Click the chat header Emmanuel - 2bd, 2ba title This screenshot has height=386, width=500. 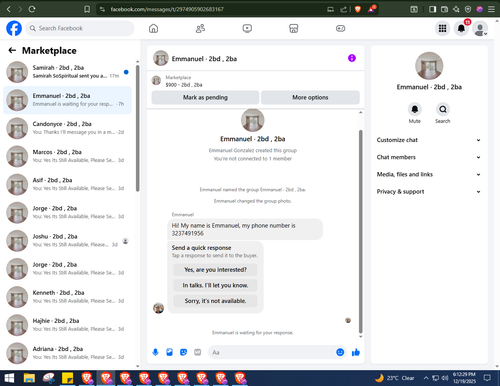point(204,59)
